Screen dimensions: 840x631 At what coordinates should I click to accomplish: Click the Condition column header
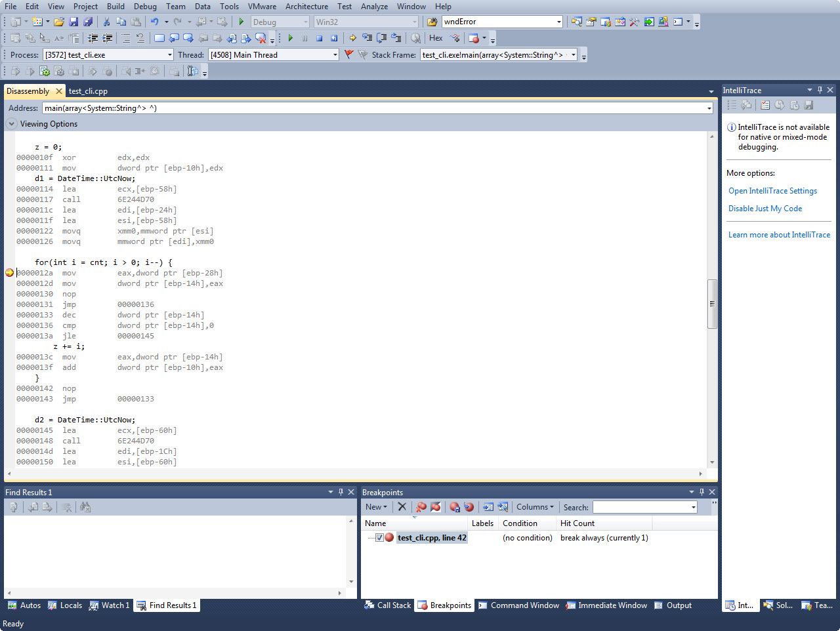[x=528, y=523]
